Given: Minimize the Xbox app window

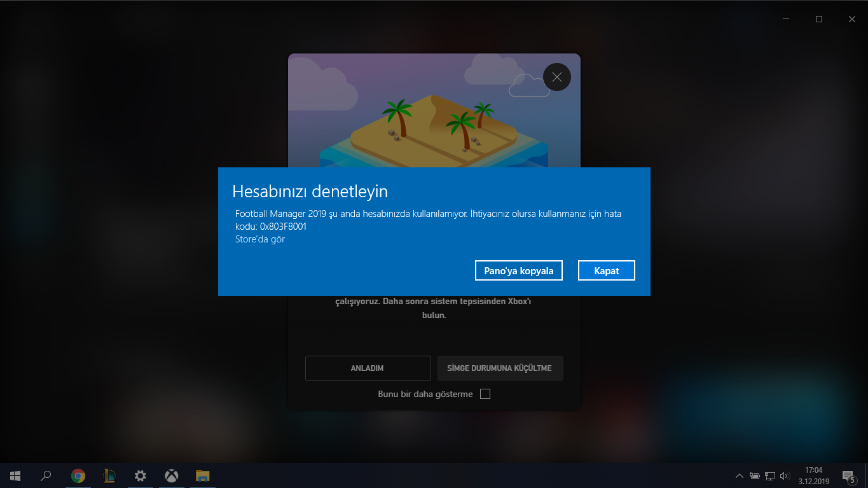Looking at the screenshot, I should (787, 19).
